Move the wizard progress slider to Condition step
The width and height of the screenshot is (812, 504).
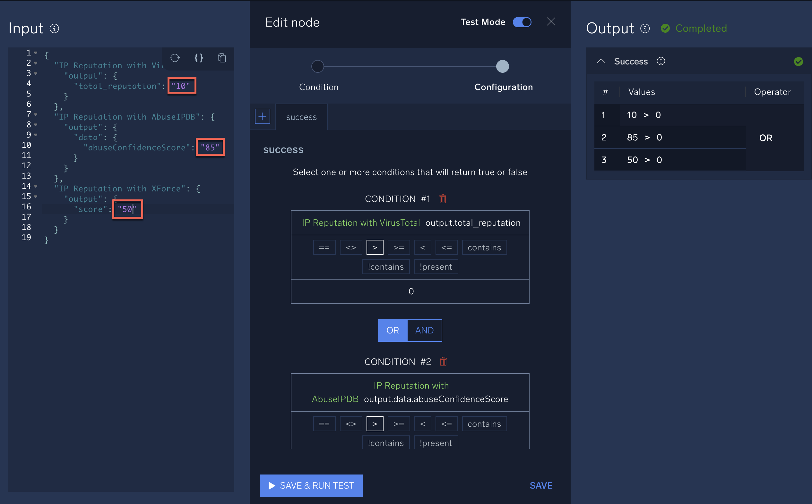tap(317, 66)
